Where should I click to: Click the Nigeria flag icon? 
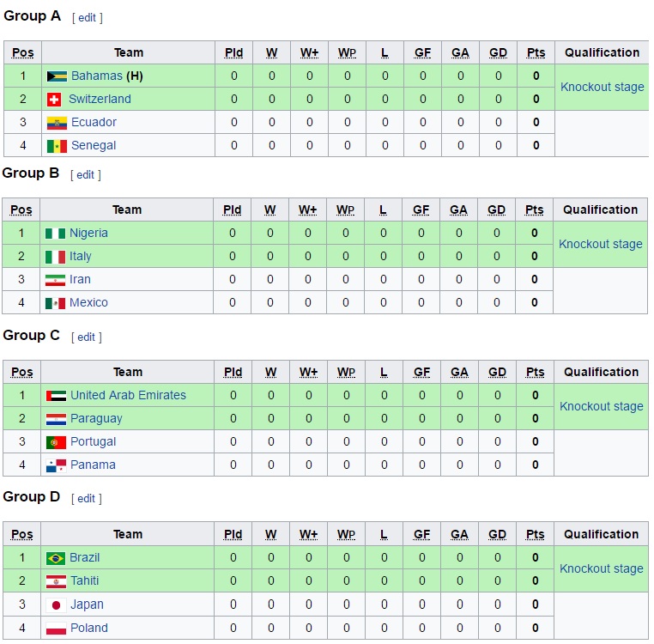[x=55, y=234]
